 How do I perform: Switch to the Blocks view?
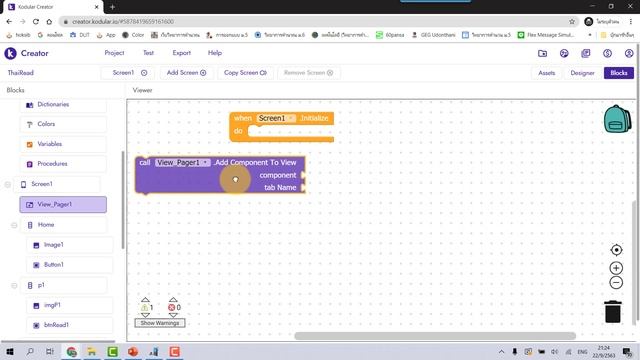click(619, 73)
